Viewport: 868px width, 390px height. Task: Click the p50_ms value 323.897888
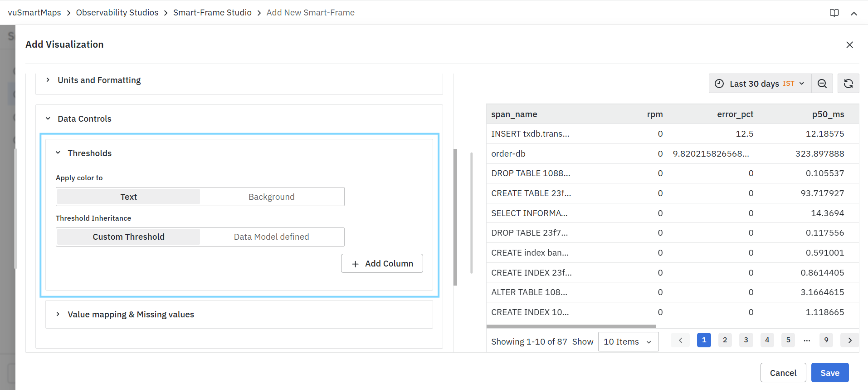[820, 154]
